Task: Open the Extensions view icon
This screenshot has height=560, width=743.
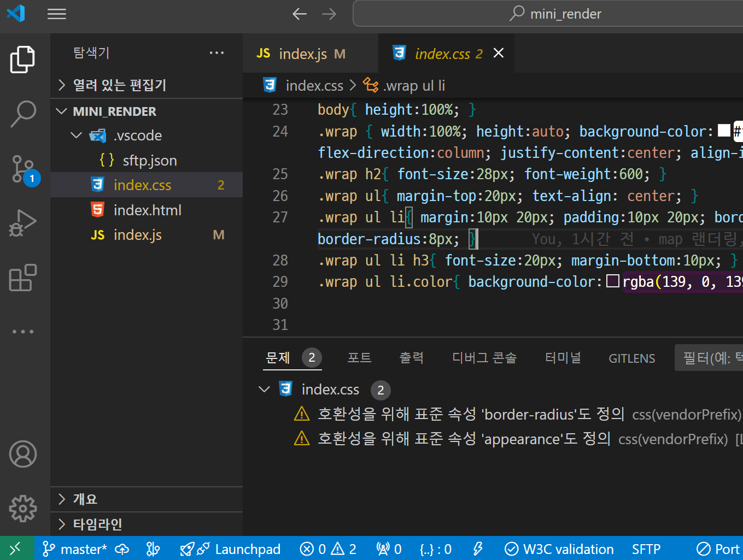Action: (22, 278)
